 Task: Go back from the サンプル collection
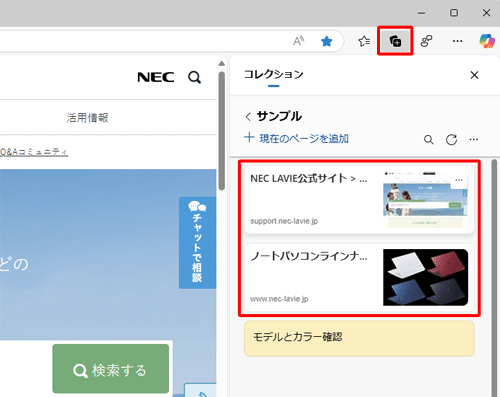pos(248,117)
